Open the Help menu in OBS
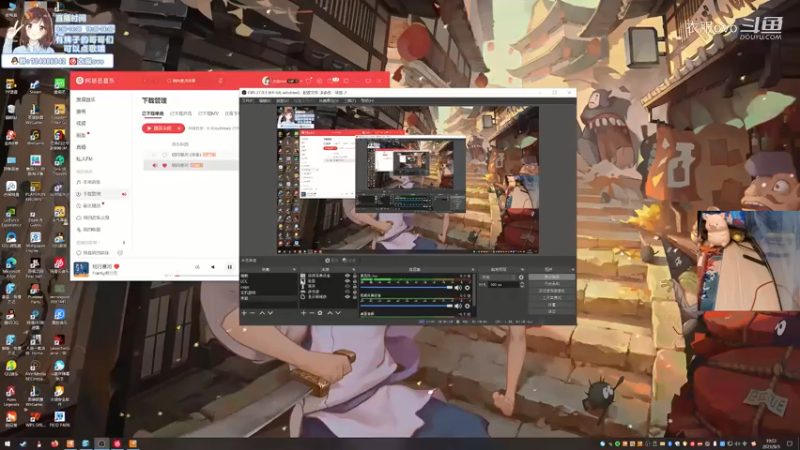The image size is (800, 450). pos(367,101)
